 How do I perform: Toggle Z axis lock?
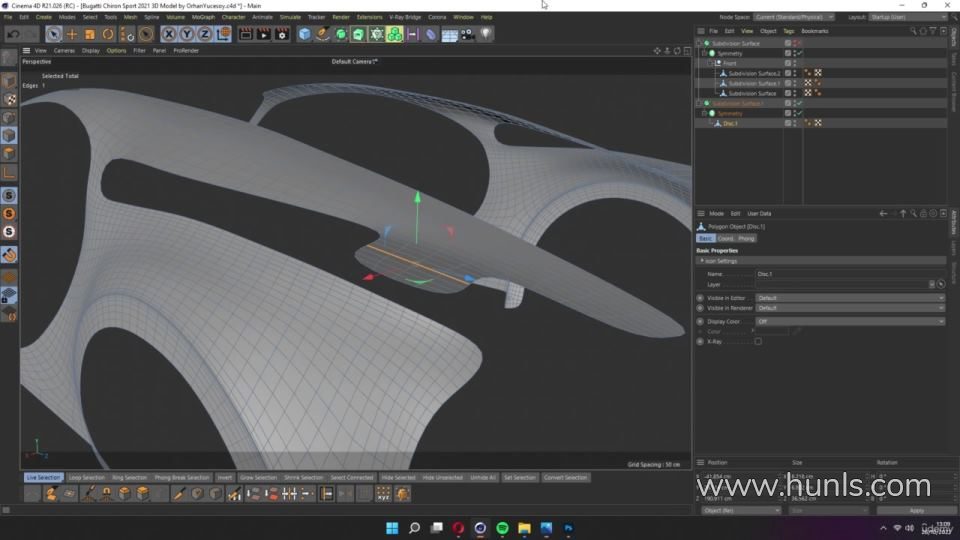click(204, 34)
